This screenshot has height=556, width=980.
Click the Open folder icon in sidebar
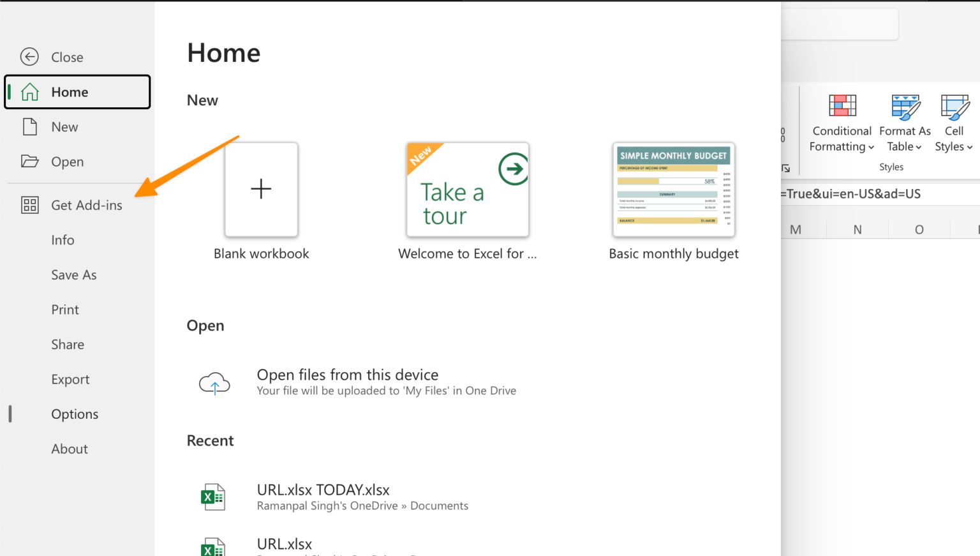pyautogui.click(x=29, y=161)
